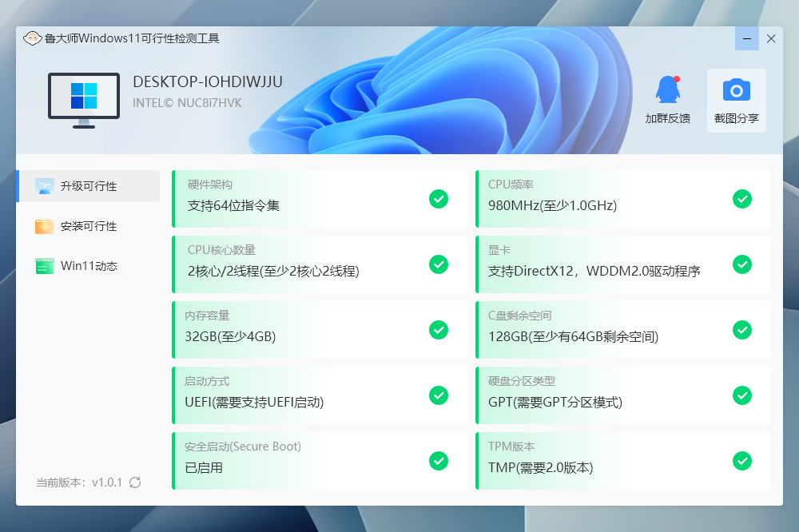Viewport: 799px width, 532px height.
Task: Click the green checkmark for 硬件架构
Action: pyautogui.click(x=438, y=199)
